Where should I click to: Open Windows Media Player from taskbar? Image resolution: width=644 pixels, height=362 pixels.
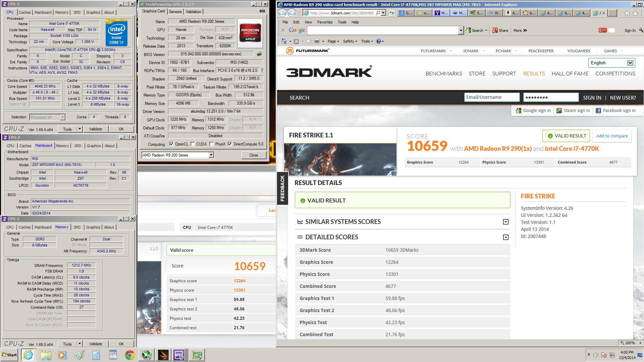coord(62,355)
